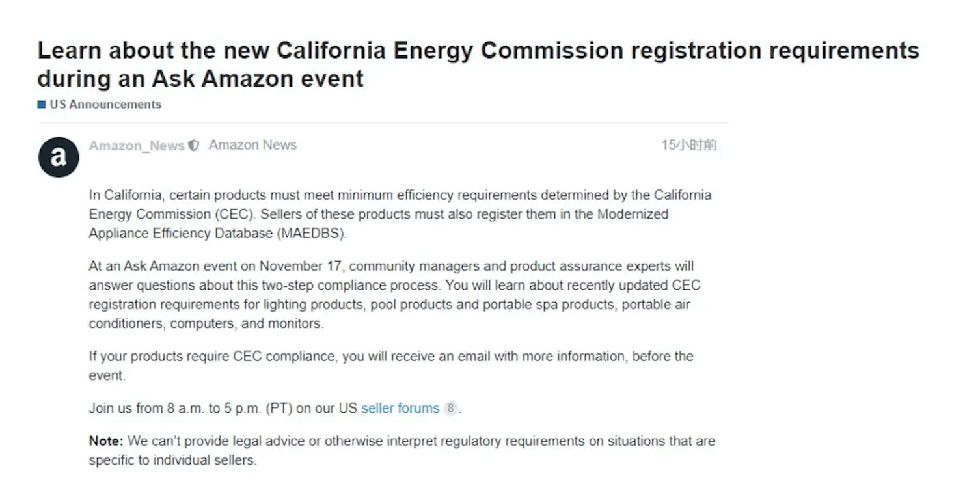Click the bold "Note:" label
The height and width of the screenshot is (488, 980).
106,441
